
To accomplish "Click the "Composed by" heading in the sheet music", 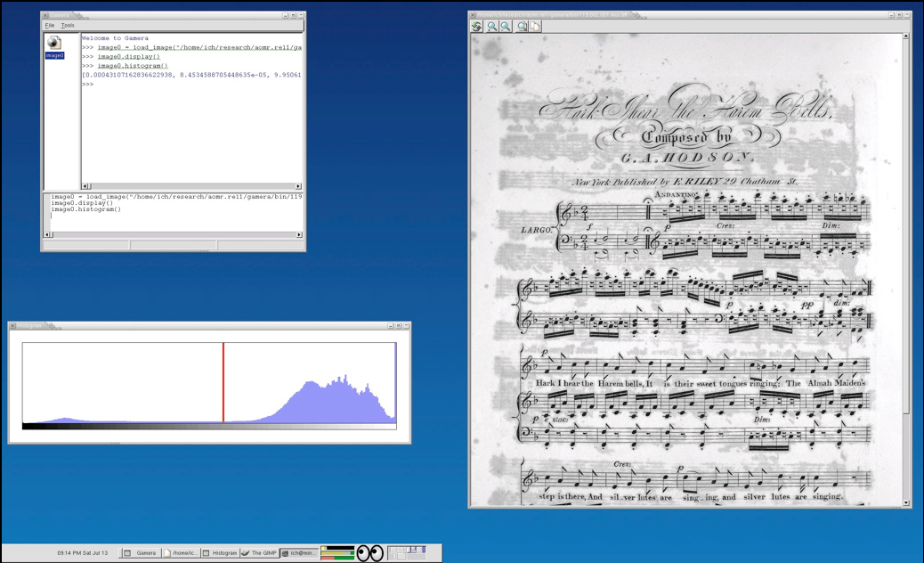I will [686, 137].
